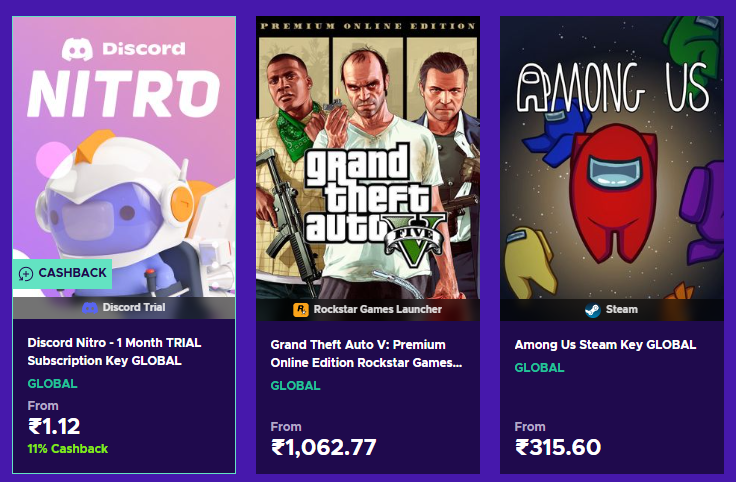Click GLOBAL region label under GTA V
Image resolution: width=736 pixels, height=482 pixels.
click(x=295, y=386)
